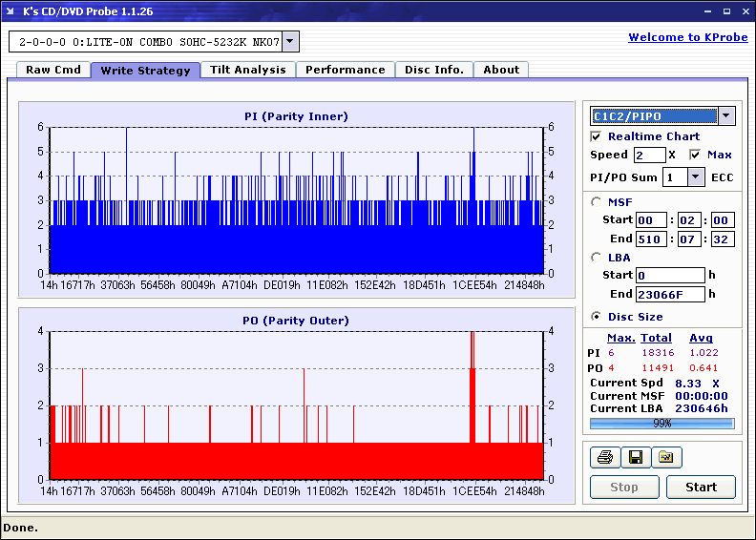756x540 pixels.
Task: Select the MSF radio button
Action: pos(597,201)
